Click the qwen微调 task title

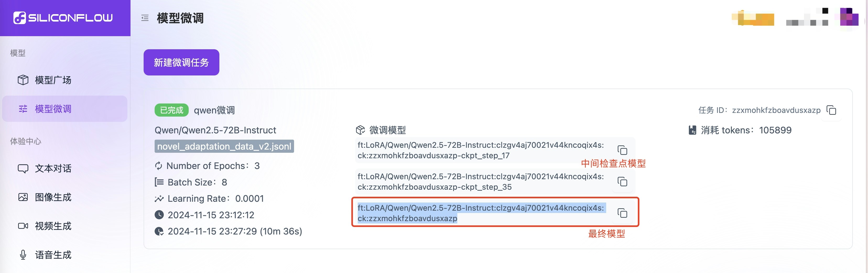pos(214,110)
